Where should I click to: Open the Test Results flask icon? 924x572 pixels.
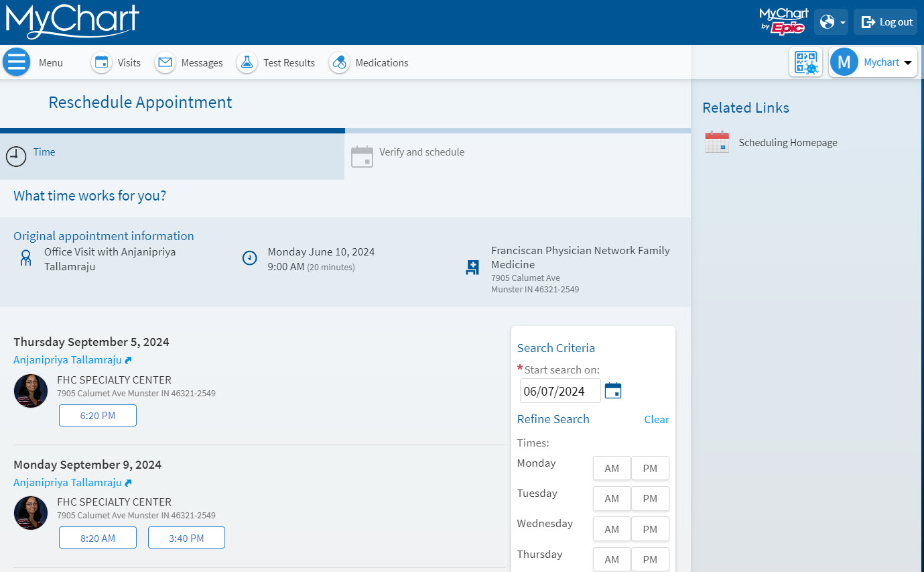247,62
